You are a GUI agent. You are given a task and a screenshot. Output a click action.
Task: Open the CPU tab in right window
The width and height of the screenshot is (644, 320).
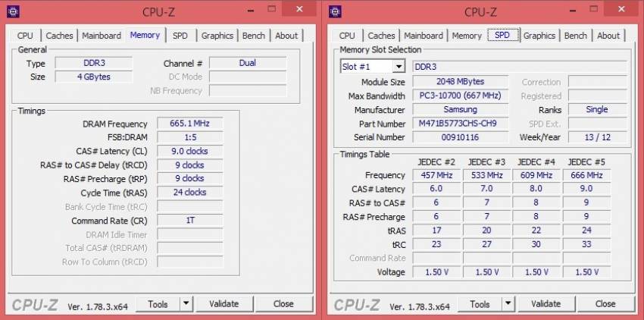coord(347,36)
